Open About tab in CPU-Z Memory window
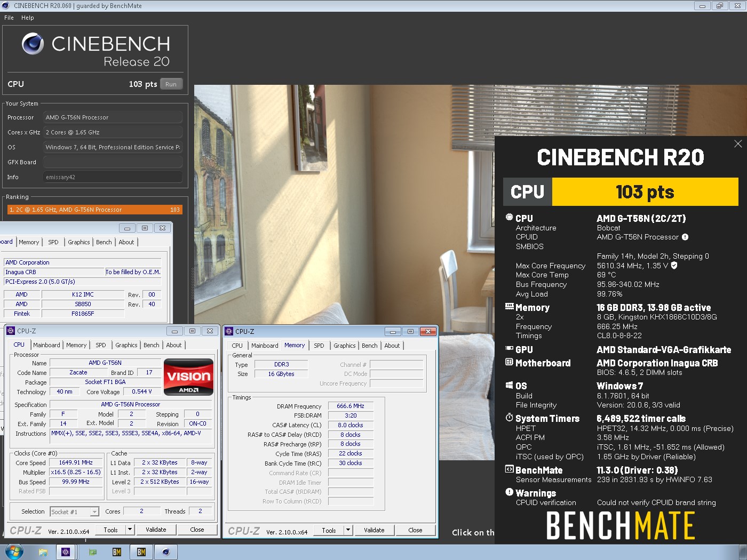This screenshot has width=747, height=560. coord(392,346)
